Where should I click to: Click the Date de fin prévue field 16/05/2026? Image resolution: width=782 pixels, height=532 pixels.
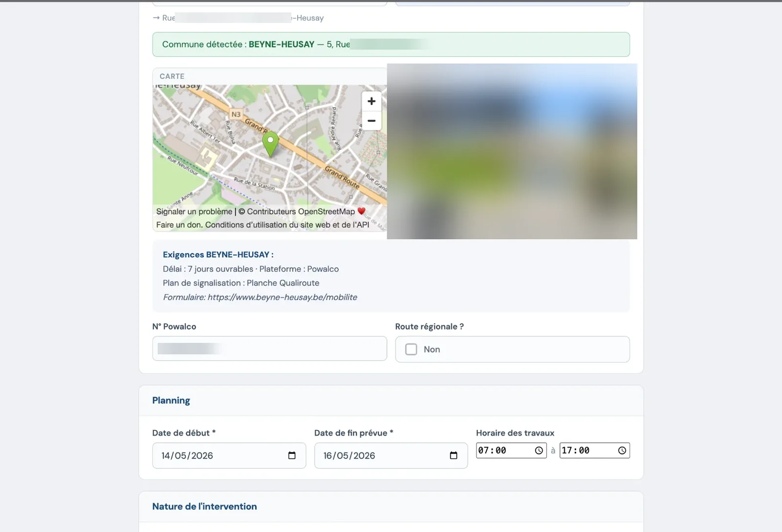(391, 455)
